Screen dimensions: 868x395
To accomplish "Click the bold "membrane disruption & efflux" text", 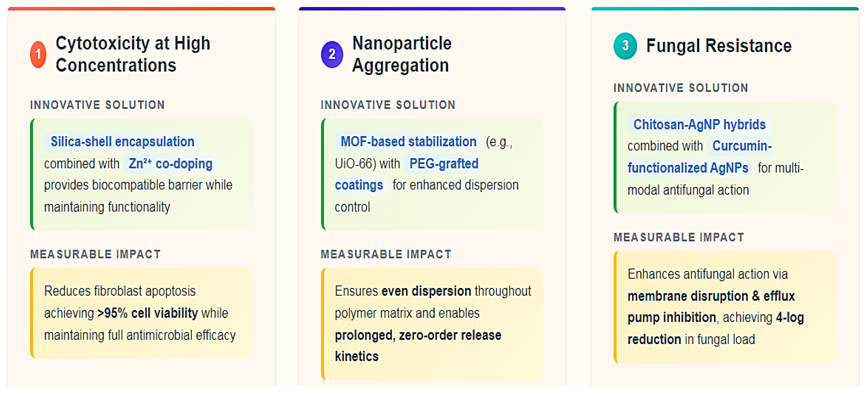I will (711, 296).
